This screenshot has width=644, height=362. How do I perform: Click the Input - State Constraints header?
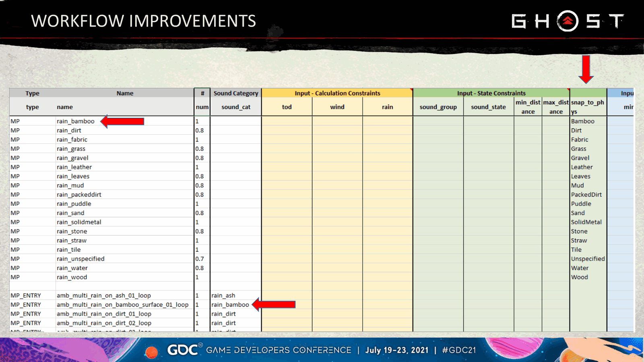(x=491, y=93)
